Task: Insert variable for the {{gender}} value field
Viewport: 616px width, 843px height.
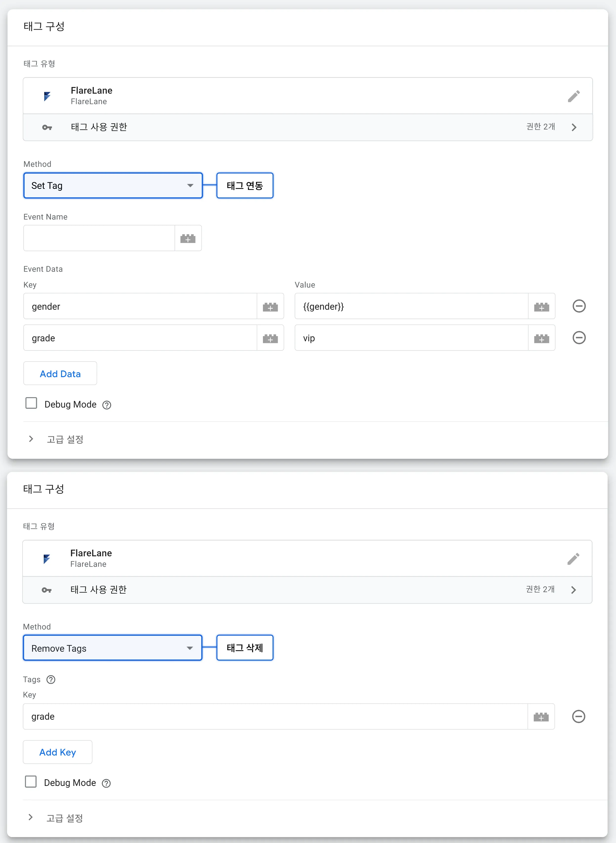Action: click(x=541, y=306)
